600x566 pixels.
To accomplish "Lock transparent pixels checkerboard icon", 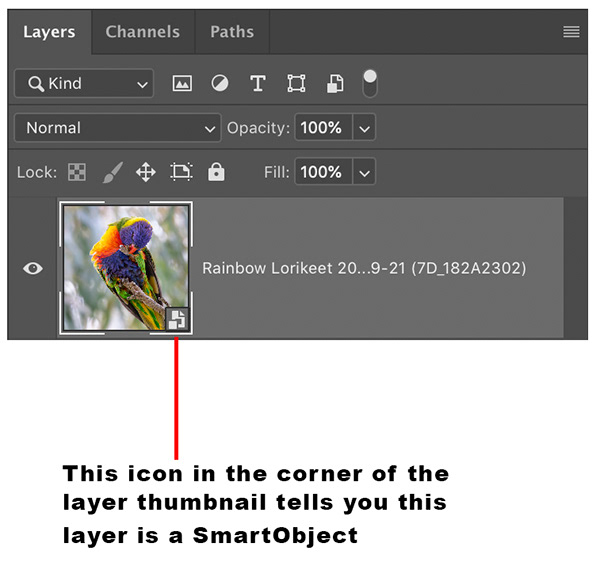I will (x=77, y=172).
